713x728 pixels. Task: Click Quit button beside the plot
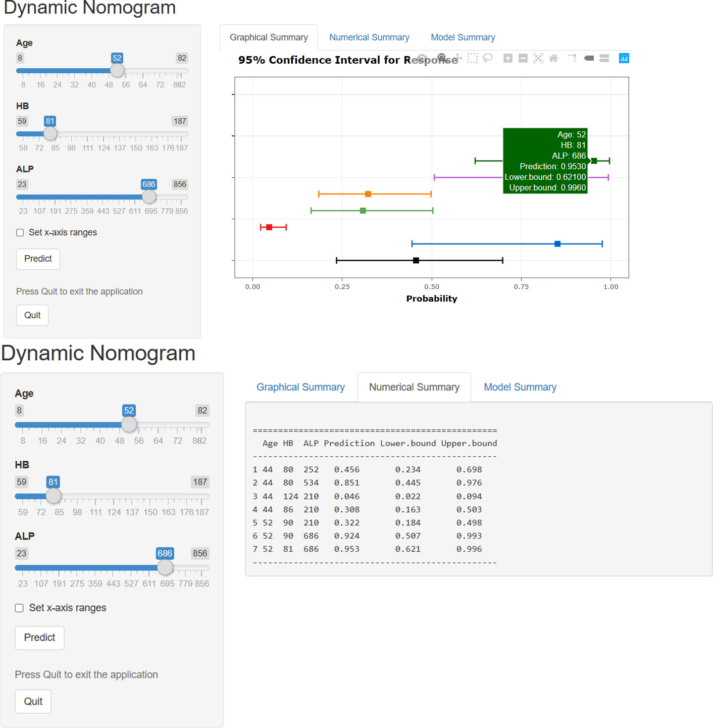pyautogui.click(x=32, y=315)
